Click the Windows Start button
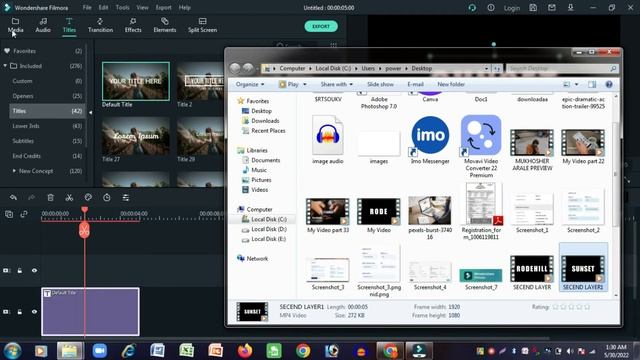640x360 pixels. pos(12,351)
